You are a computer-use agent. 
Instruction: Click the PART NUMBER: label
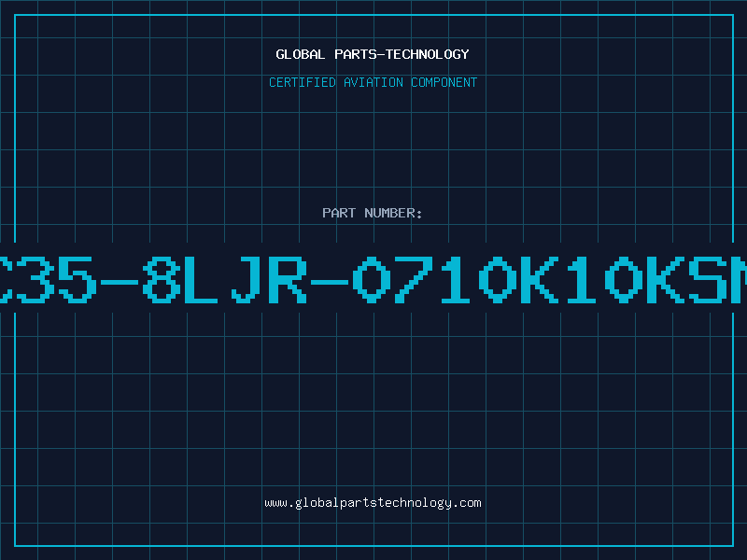373,213
